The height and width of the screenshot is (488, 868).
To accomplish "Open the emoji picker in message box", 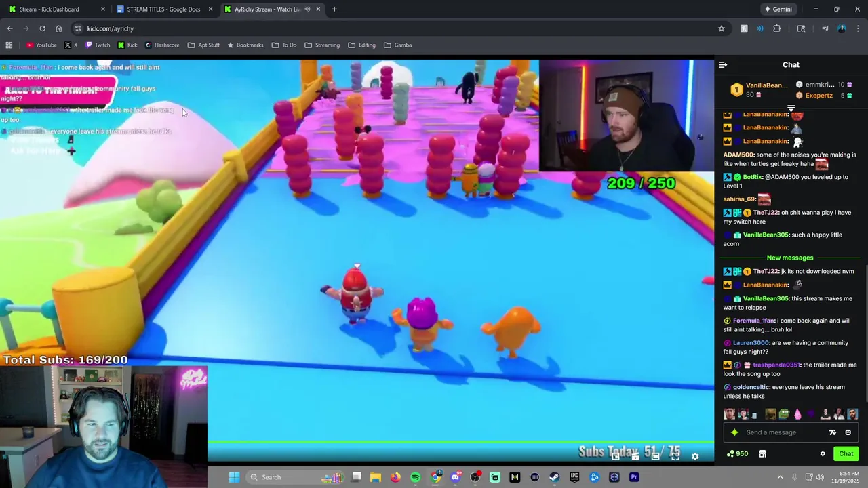I will [848, 432].
